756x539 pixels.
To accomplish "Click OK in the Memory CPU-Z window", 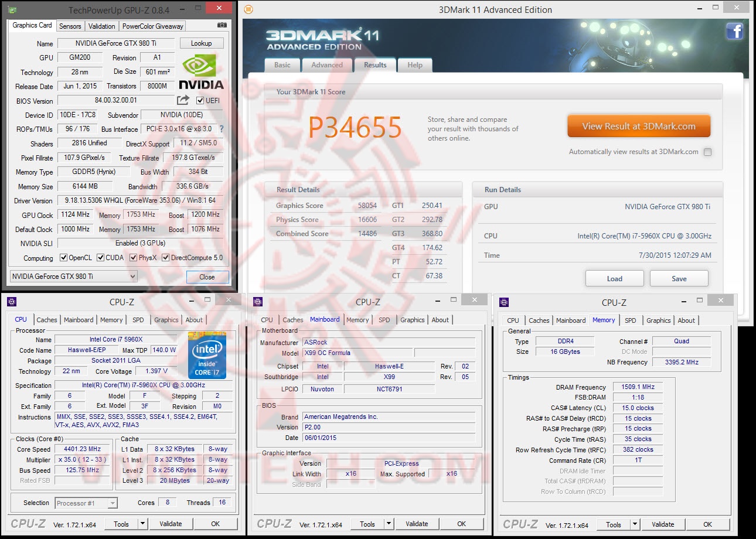I will pos(708,524).
